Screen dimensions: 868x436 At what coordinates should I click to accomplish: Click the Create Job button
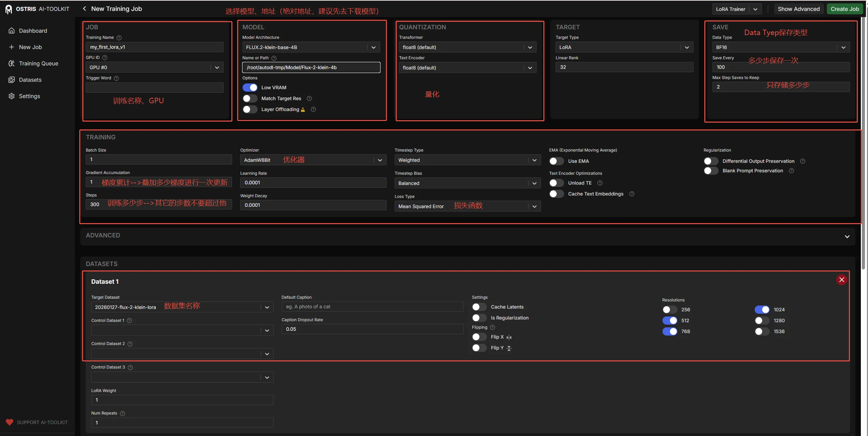coord(845,9)
